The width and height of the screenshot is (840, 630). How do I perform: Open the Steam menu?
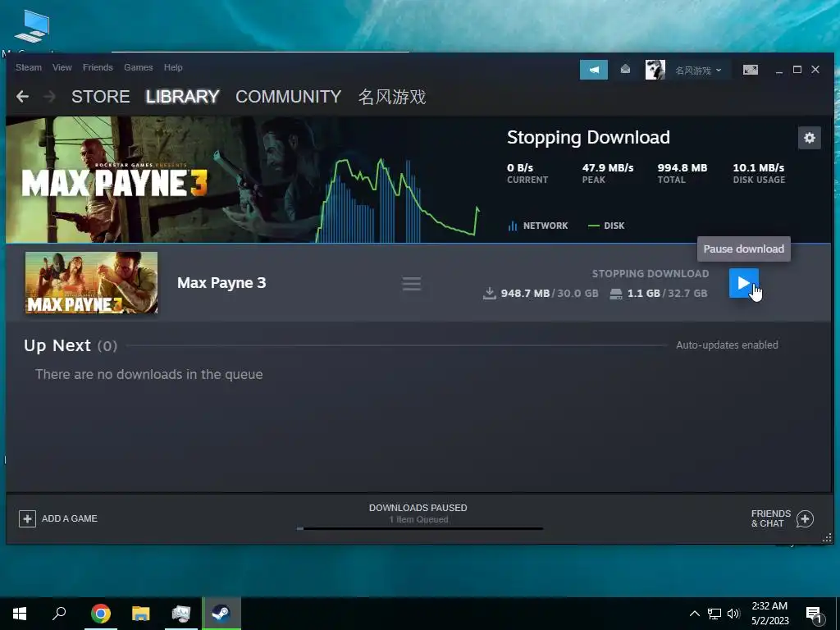coord(29,67)
